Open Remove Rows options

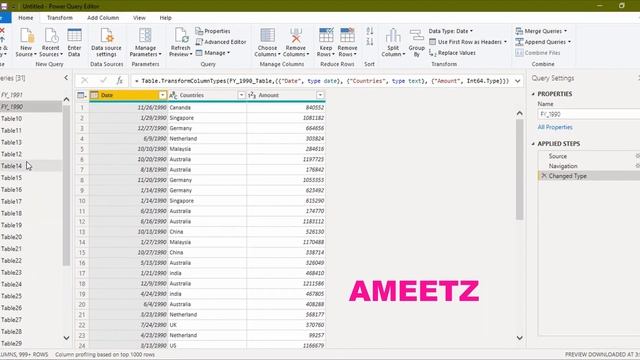[x=347, y=42]
